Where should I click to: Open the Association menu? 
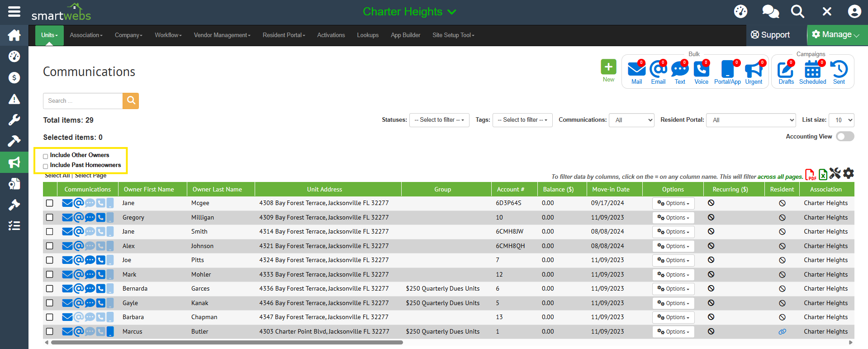click(86, 35)
